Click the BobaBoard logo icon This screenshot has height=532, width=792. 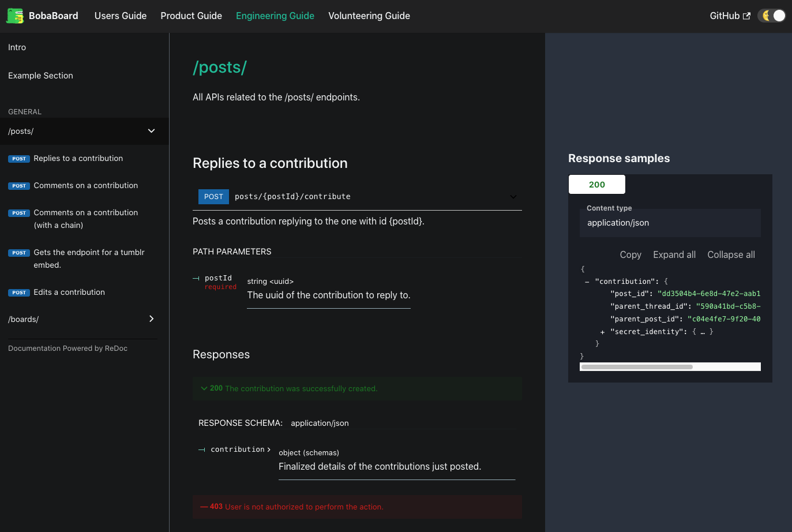(14, 16)
